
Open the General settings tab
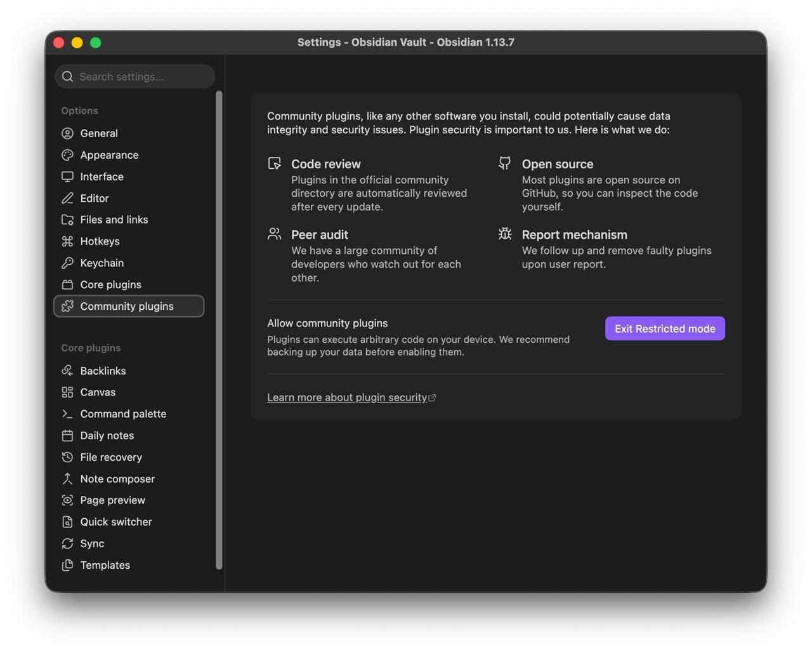point(129,133)
